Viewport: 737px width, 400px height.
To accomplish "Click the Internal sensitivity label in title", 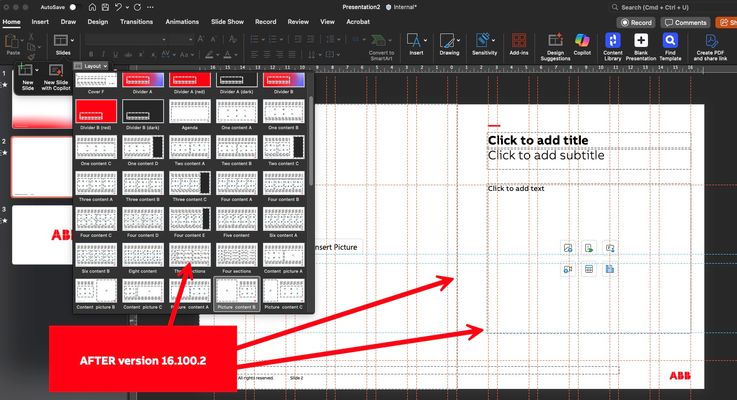I will [x=401, y=7].
